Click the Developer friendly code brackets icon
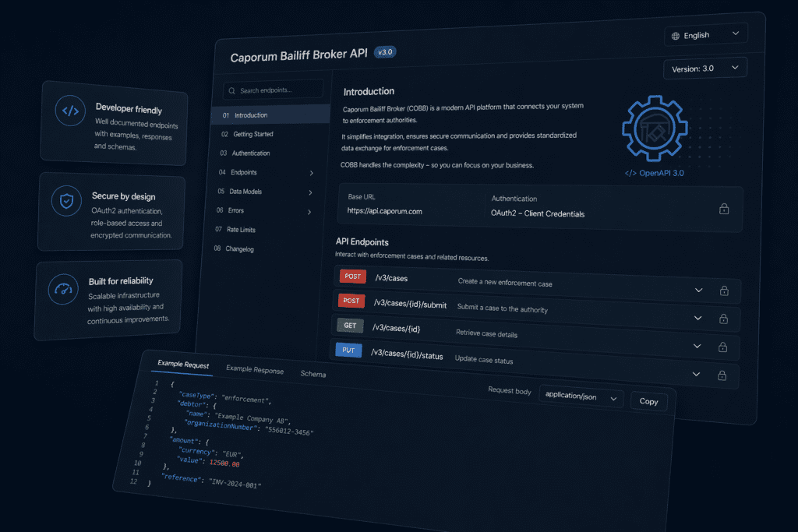The height and width of the screenshot is (532, 798). [70, 111]
